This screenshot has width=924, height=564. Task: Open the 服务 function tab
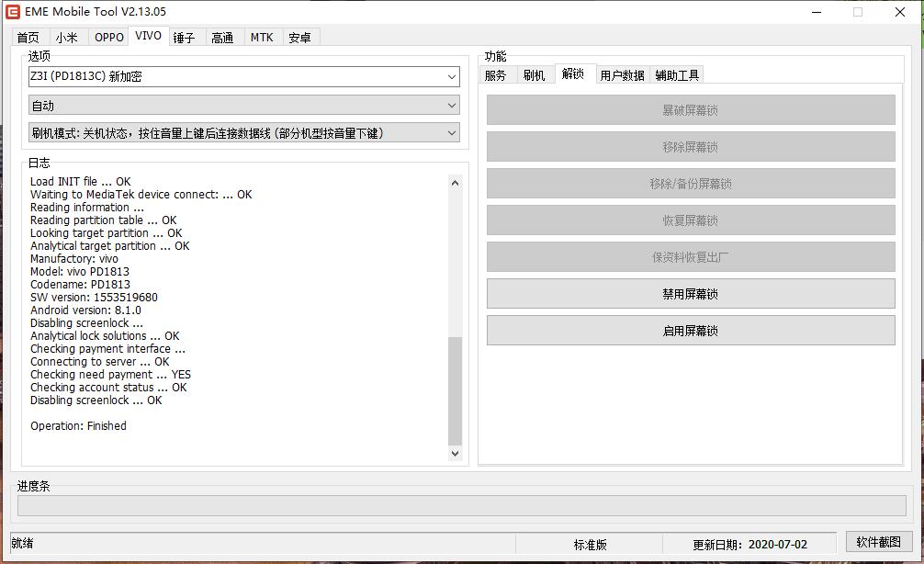[496, 75]
